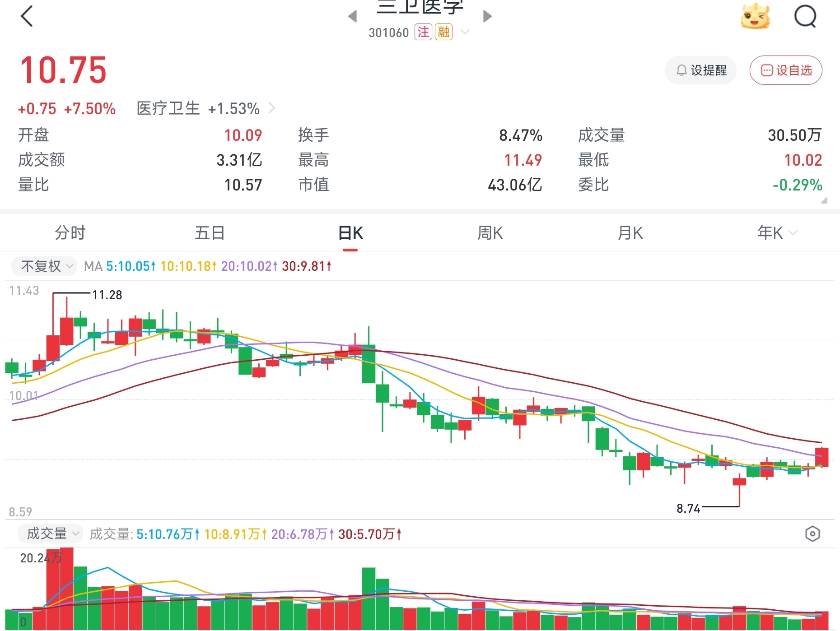Click the 换手 value 8.47%
Viewport: 840px width, 631px height.
(x=521, y=135)
